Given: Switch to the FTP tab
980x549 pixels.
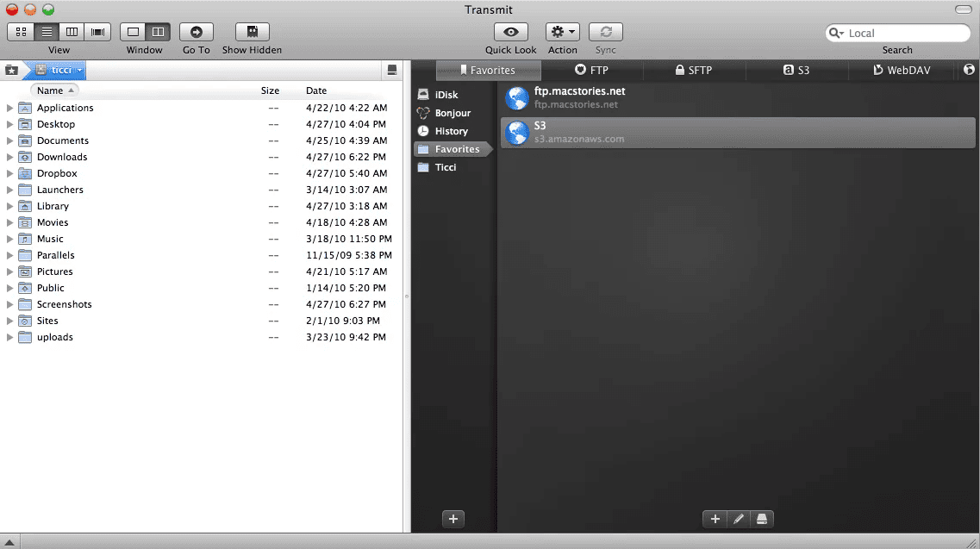Looking at the screenshot, I should 591,70.
